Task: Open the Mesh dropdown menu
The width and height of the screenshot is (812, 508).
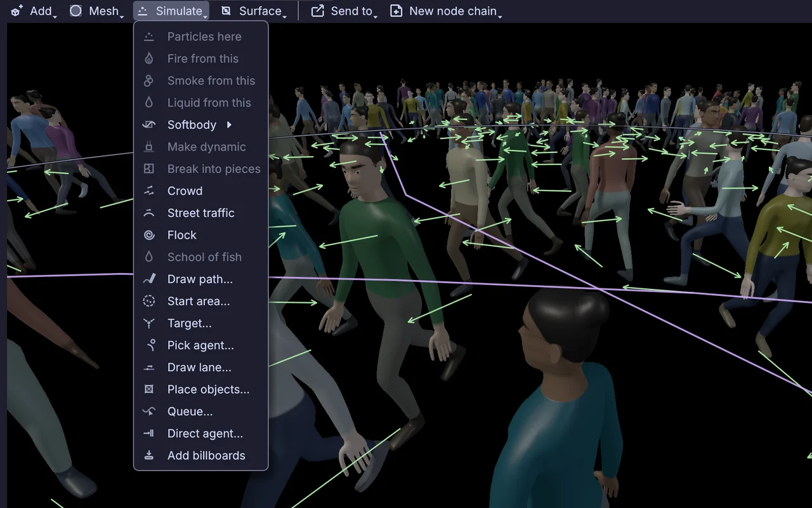Action: click(96, 11)
